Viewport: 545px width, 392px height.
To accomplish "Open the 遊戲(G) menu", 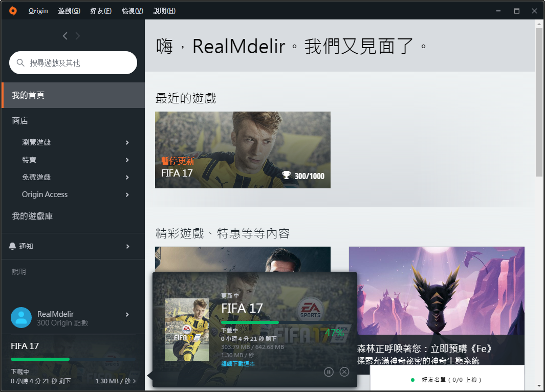I will [x=69, y=11].
